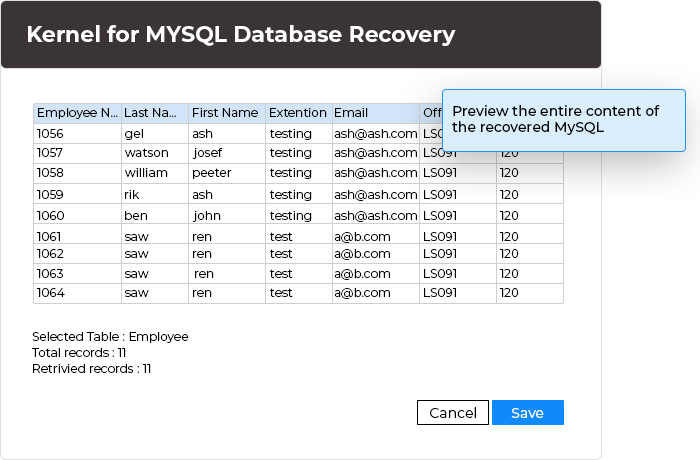Select employee number cell 1060
Viewport: 700px width, 460px height.
pyautogui.click(x=77, y=215)
